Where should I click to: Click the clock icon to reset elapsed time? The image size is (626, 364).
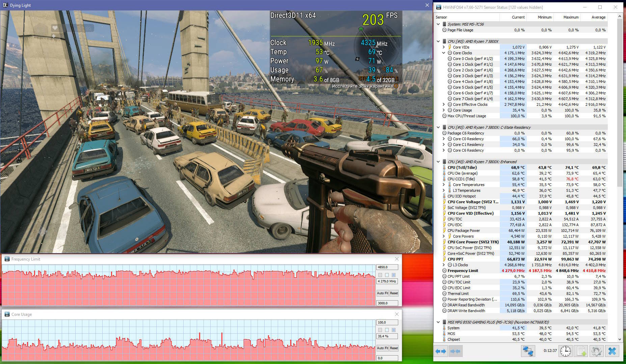click(x=566, y=351)
